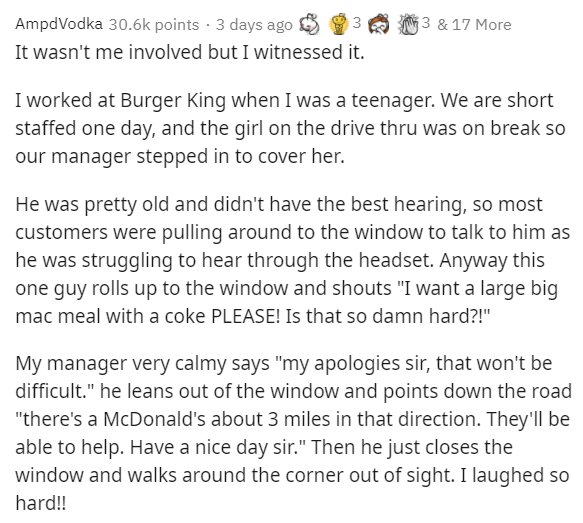
Task: Click the count beside the clapping award
Action: point(426,23)
